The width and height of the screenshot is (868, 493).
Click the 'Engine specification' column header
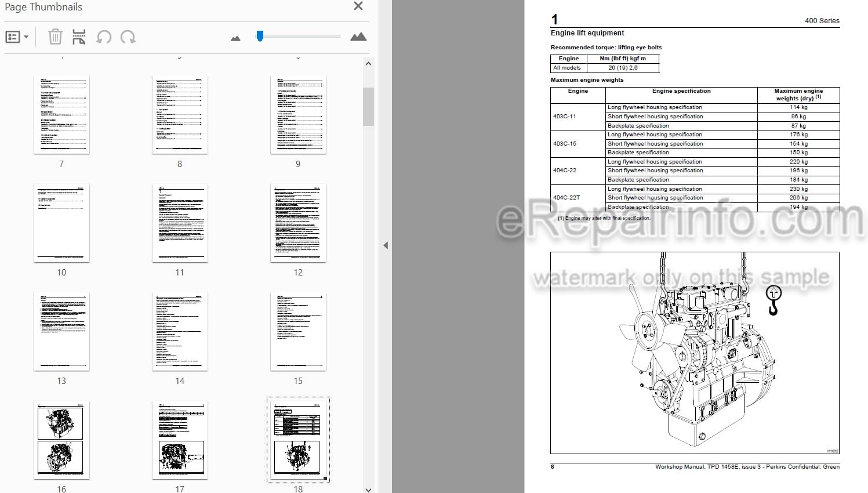681,91
